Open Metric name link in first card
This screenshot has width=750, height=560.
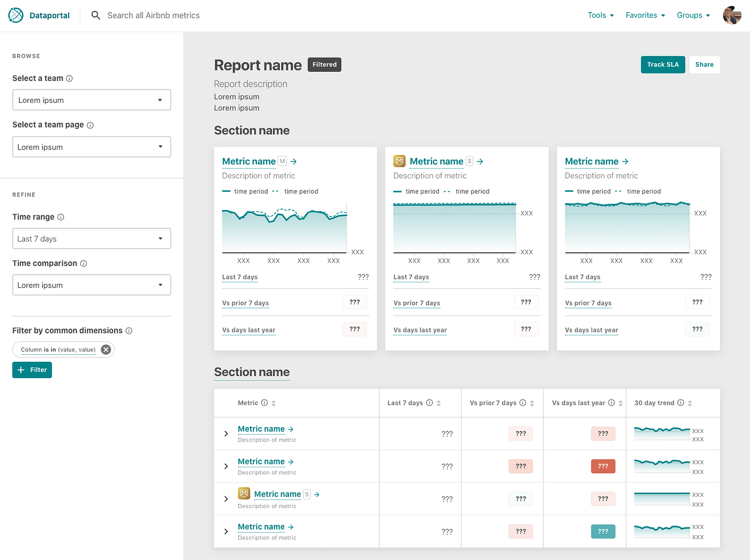(249, 161)
